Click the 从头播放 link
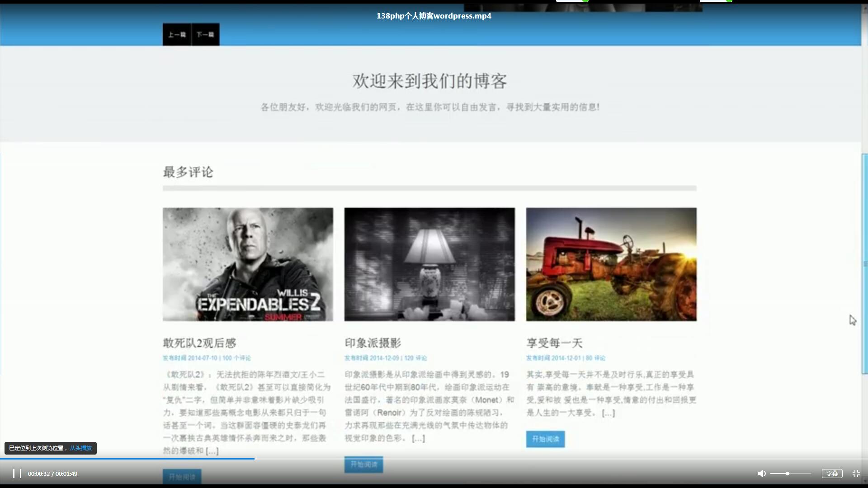This screenshot has width=868, height=488. click(x=80, y=448)
